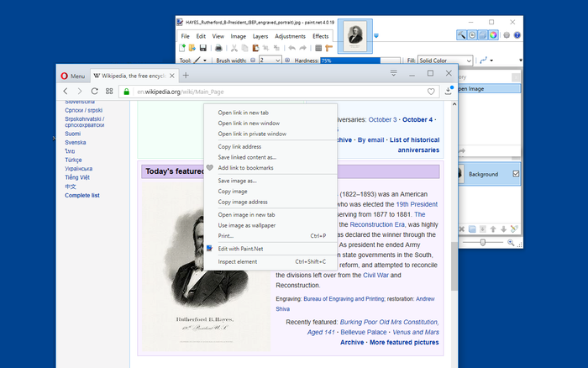Image resolution: width=588 pixels, height=368 pixels.
Task: Open Svenska language link in sidebar
Action: pos(76,143)
